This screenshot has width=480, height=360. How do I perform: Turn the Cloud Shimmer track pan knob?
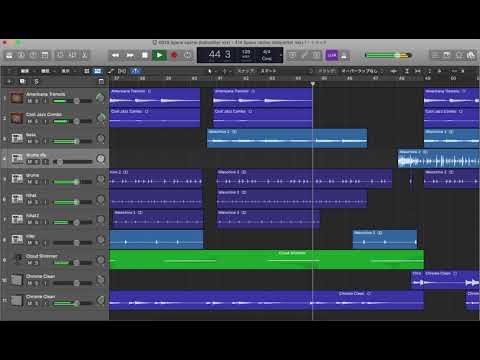(x=100, y=260)
